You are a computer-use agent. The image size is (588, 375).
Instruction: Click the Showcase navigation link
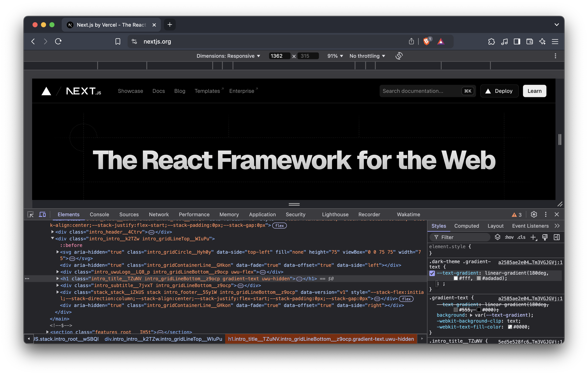130,91
